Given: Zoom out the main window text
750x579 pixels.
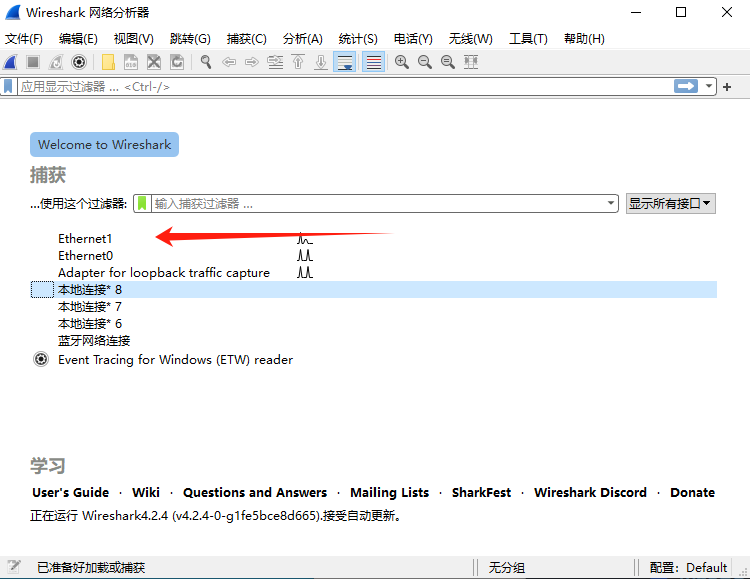Looking at the screenshot, I should coord(425,62).
